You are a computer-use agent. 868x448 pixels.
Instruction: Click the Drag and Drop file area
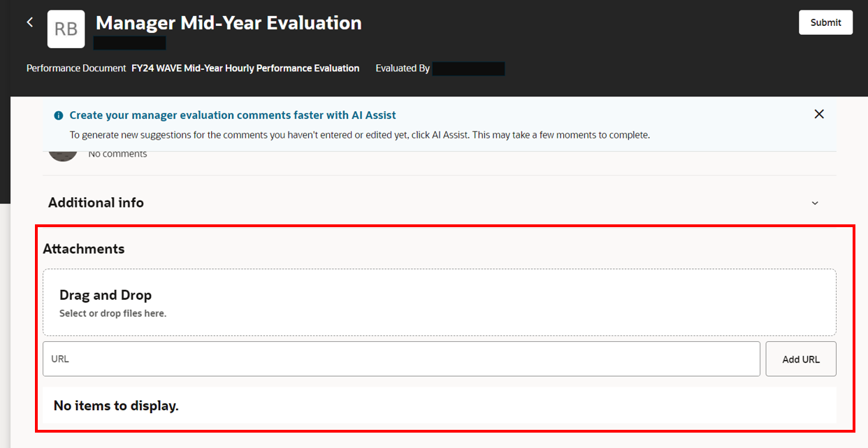(x=439, y=302)
